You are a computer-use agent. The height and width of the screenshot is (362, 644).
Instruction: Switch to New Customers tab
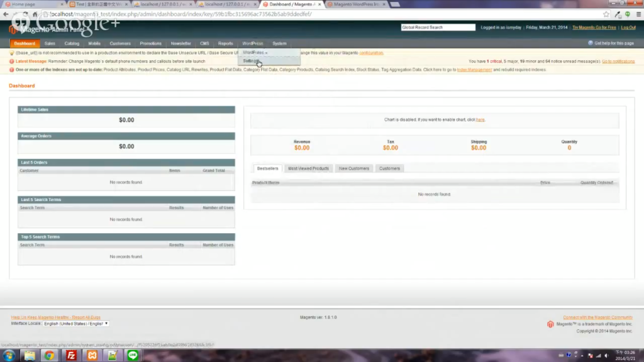tap(354, 168)
